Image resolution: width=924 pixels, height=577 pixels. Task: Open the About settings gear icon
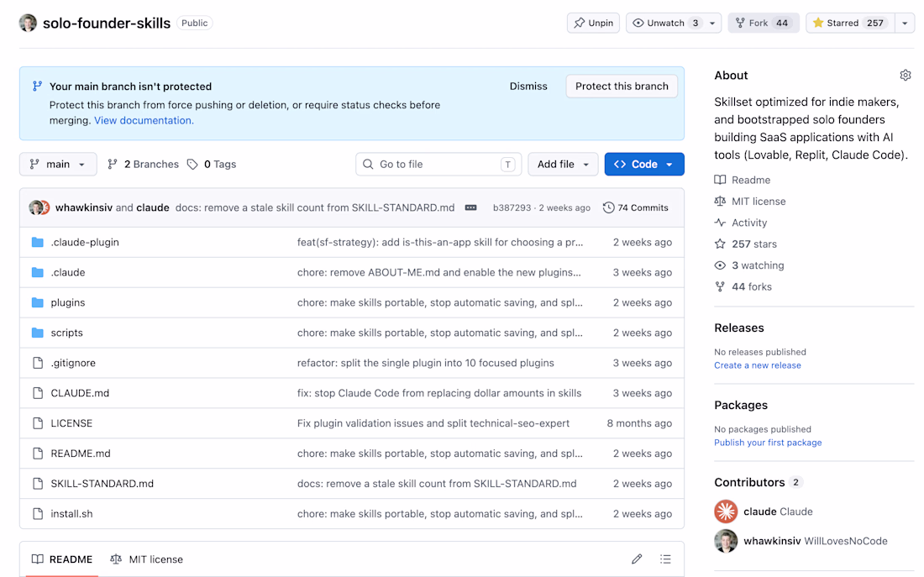(906, 76)
